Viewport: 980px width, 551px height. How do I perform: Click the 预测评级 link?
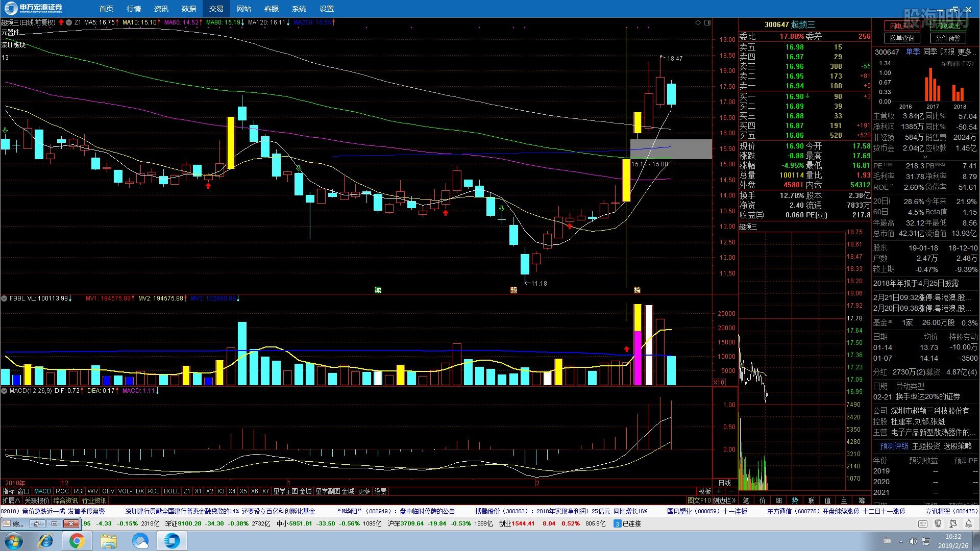[x=894, y=446]
